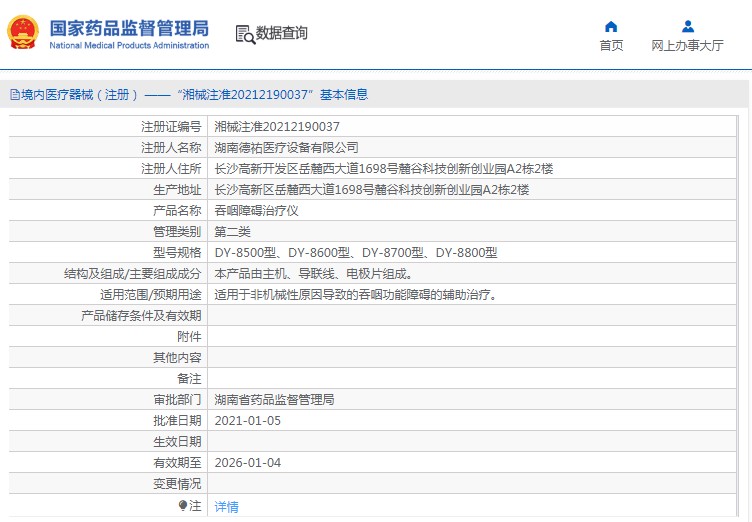Click the 适用于非机械性原因 intended use value
The image size is (752, 522).
355,295
